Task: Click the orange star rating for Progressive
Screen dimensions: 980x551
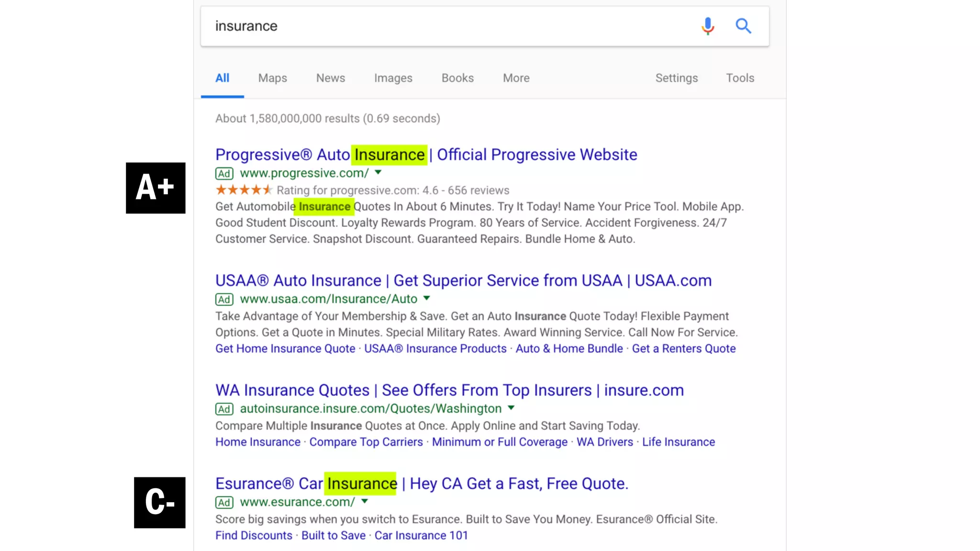Action: (x=244, y=190)
